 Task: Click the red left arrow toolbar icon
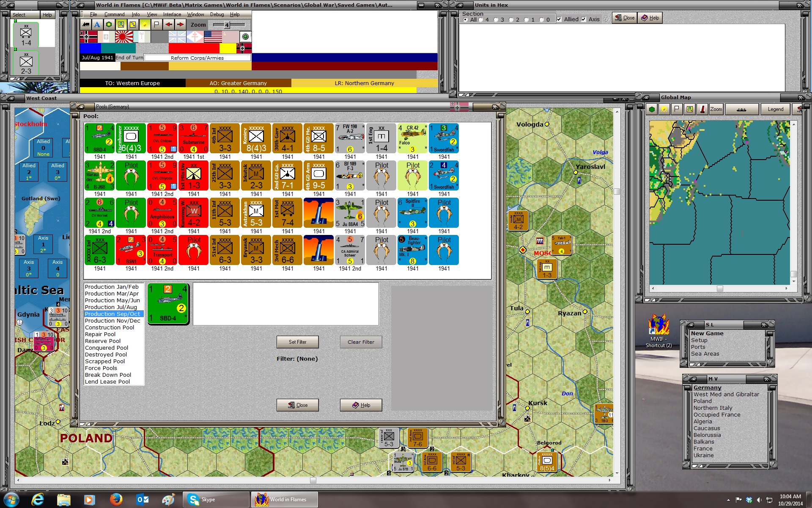(x=168, y=25)
